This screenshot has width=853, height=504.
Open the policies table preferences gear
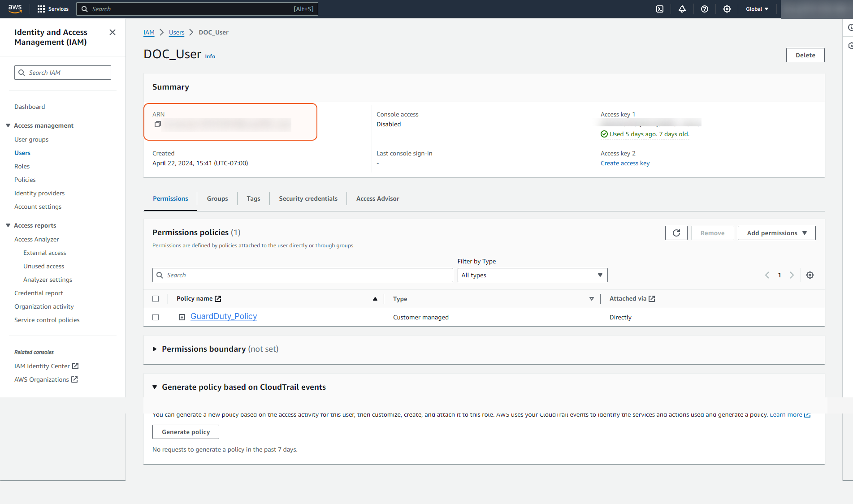(x=810, y=275)
